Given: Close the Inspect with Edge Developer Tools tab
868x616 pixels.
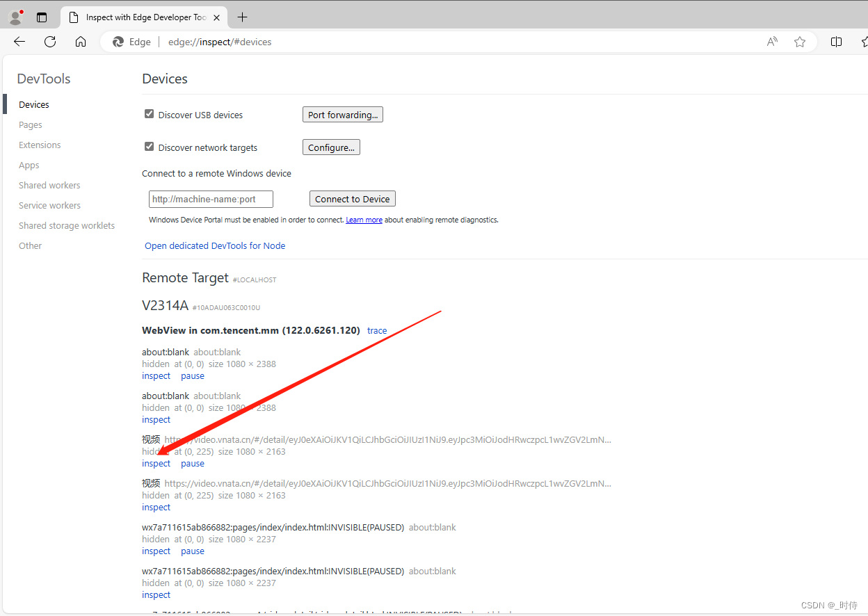Looking at the screenshot, I should pos(217,17).
